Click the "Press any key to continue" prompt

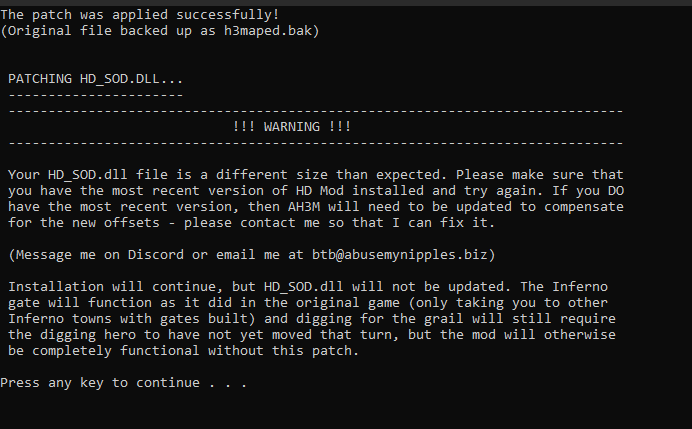[x=123, y=383]
